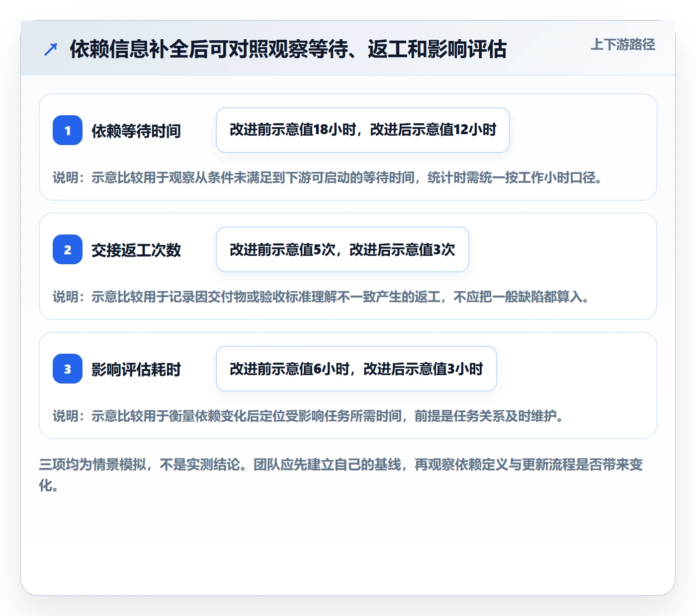
Task: Select the 依赖等待时间 metric label
Action: [x=136, y=131]
